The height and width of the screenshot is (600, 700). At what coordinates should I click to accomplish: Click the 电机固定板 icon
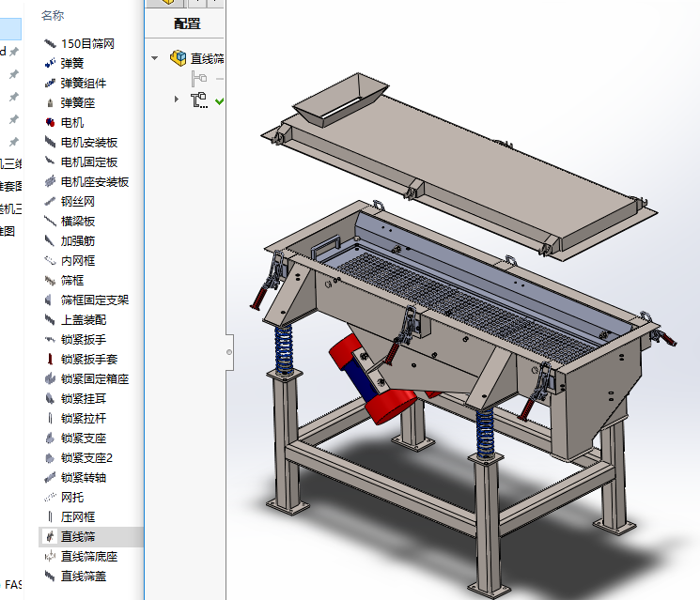[50, 162]
